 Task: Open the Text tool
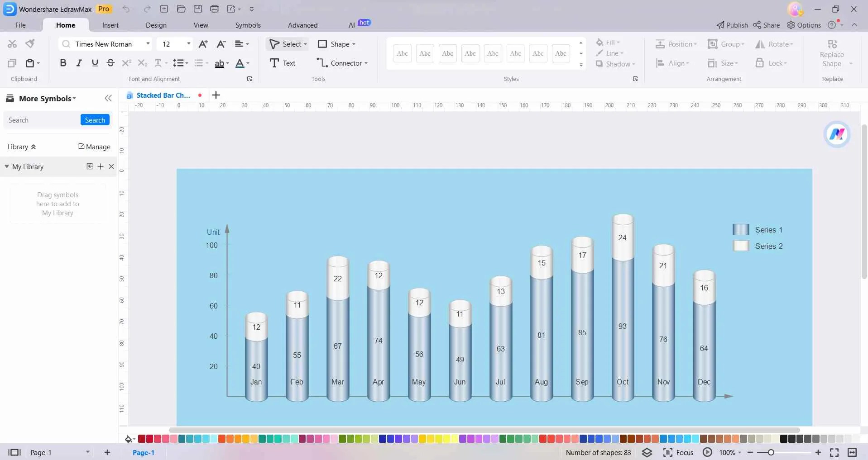tap(283, 63)
